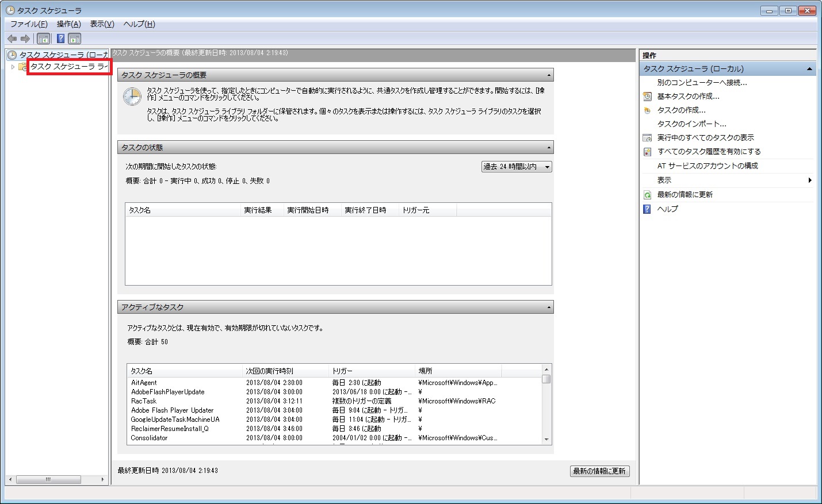Click すべてのタスク履歴を有効にする action
The width and height of the screenshot is (822, 504).
[709, 152]
